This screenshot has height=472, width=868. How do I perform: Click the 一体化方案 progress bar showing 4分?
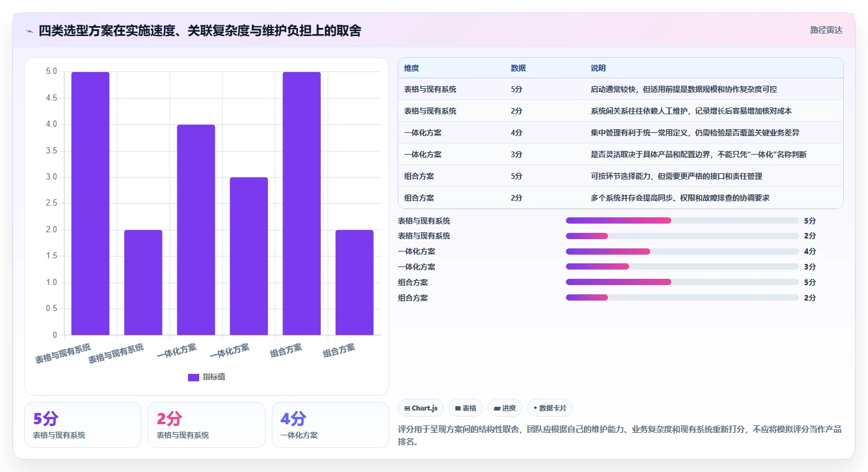point(682,252)
